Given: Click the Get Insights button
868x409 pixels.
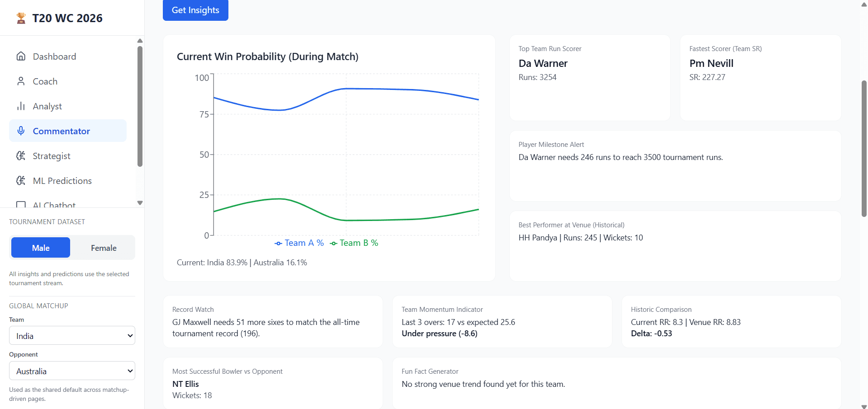Looking at the screenshot, I should pos(195,10).
